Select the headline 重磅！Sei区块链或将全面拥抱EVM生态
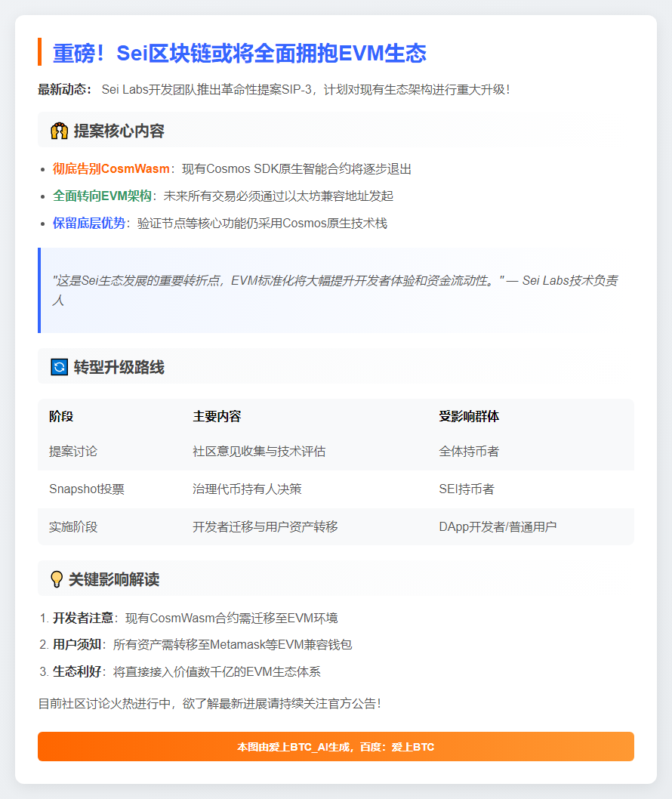 [x=239, y=53]
